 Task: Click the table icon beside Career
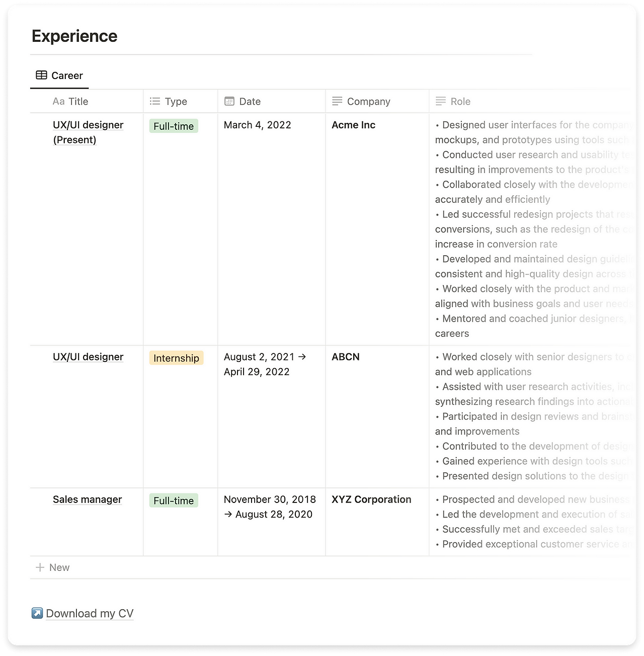pyautogui.click(x=42, y=75)
